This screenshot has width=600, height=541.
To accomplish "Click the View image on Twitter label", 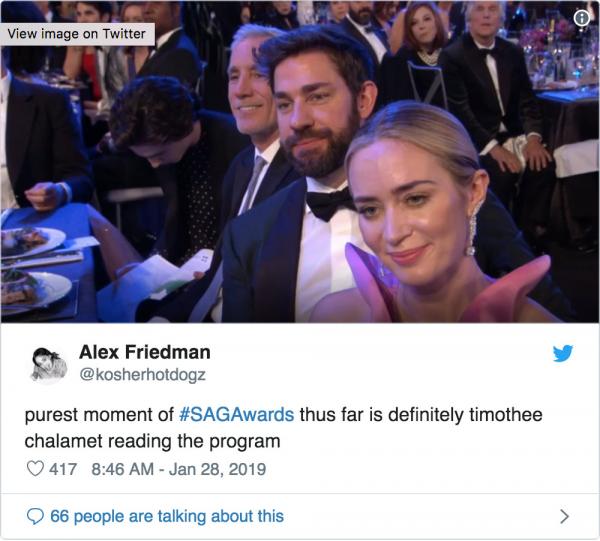I will [77, 34].
